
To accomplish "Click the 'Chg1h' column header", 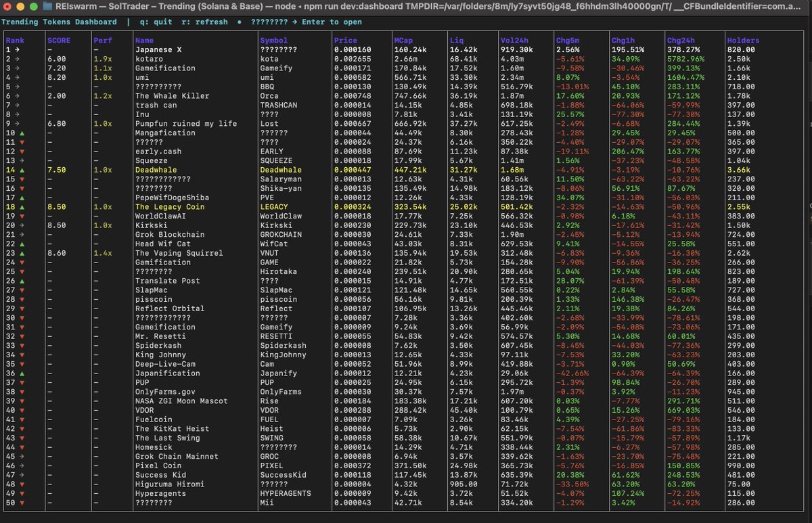I will 623,41.
